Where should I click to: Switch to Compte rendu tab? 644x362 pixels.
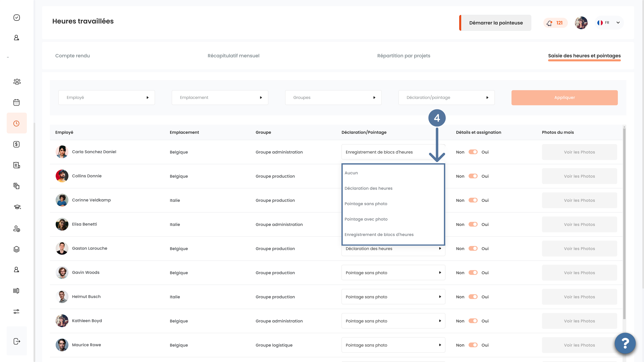pyautogui.click(x=72, y=56)
